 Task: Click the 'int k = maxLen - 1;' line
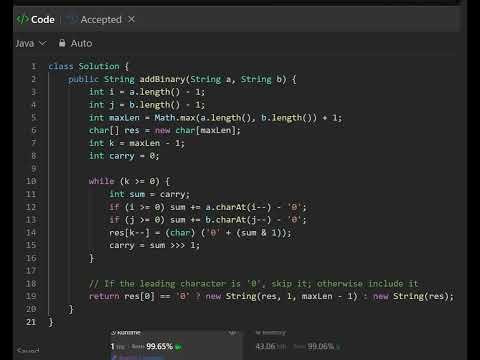coord(137,143)
